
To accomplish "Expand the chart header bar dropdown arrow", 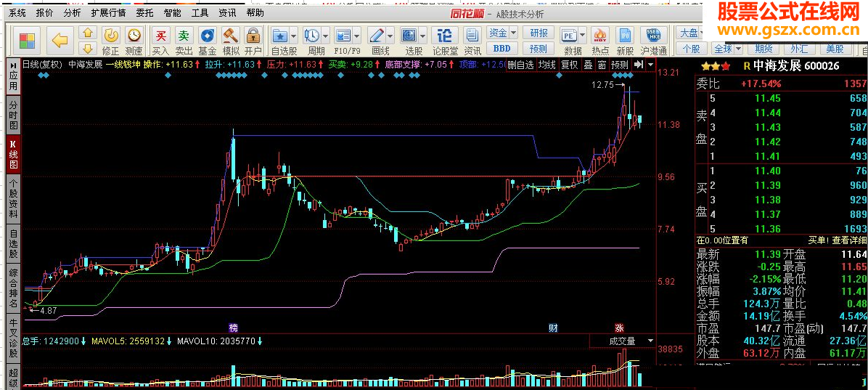I will click(x=650, y=64).
